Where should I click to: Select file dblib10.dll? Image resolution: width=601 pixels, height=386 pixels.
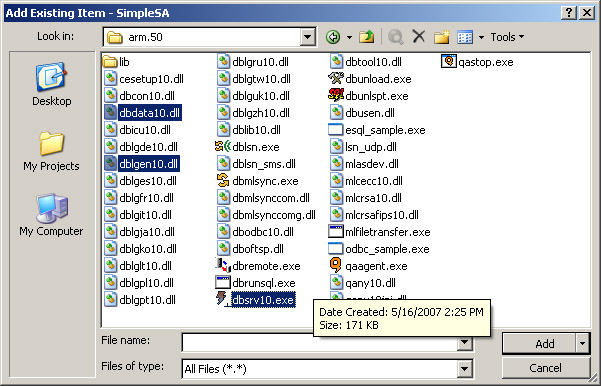[x=249, y=130]
